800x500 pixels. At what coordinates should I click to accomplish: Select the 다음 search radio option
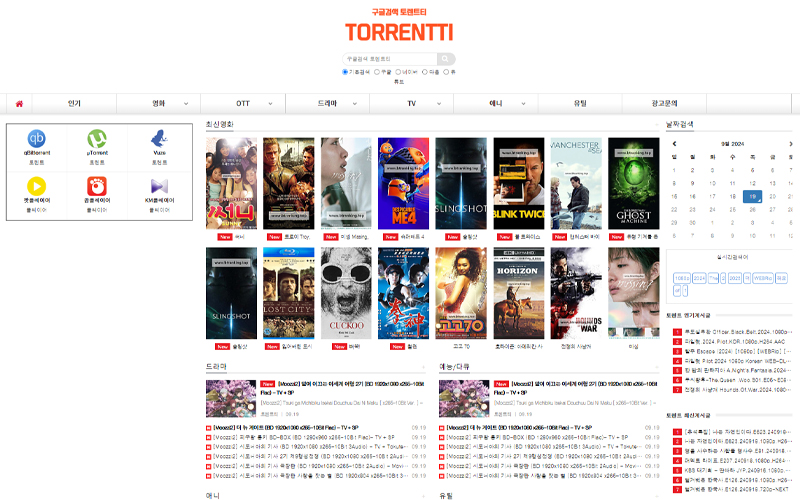pos(424,72)
